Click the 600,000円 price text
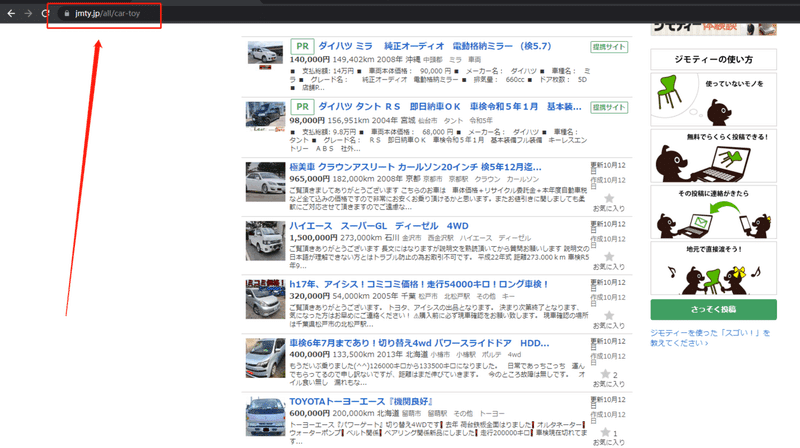 pos(310,413)
